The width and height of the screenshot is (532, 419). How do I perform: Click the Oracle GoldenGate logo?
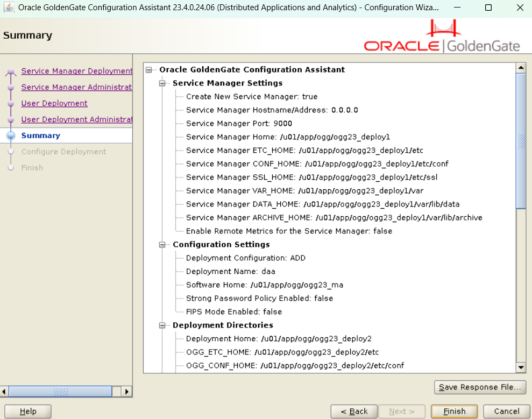click(x=442, y=36)
